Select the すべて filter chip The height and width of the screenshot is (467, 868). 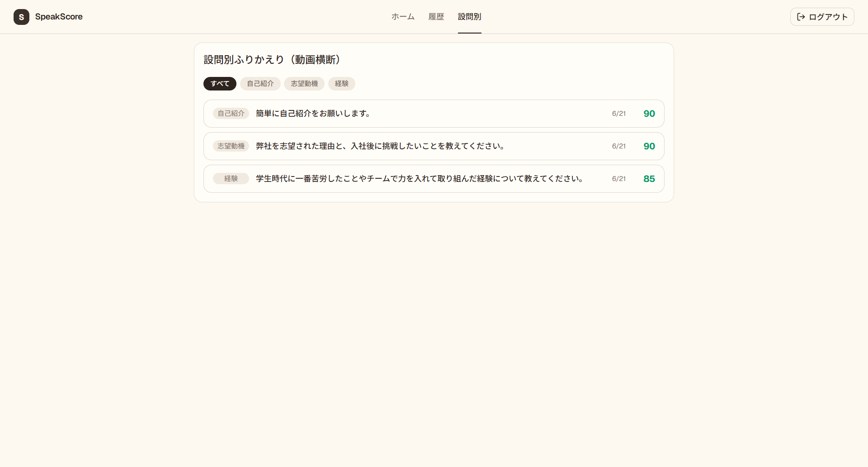pyautogui.click(x=220, y=84)
